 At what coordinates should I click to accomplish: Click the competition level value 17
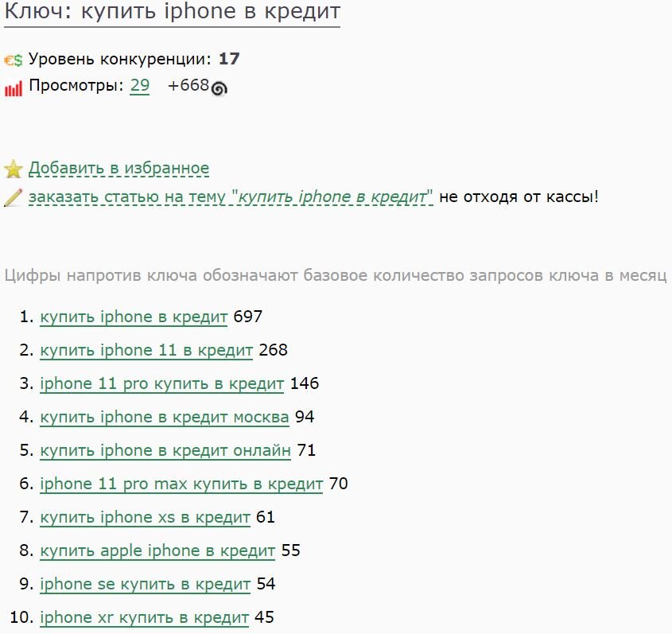(229, 59)
